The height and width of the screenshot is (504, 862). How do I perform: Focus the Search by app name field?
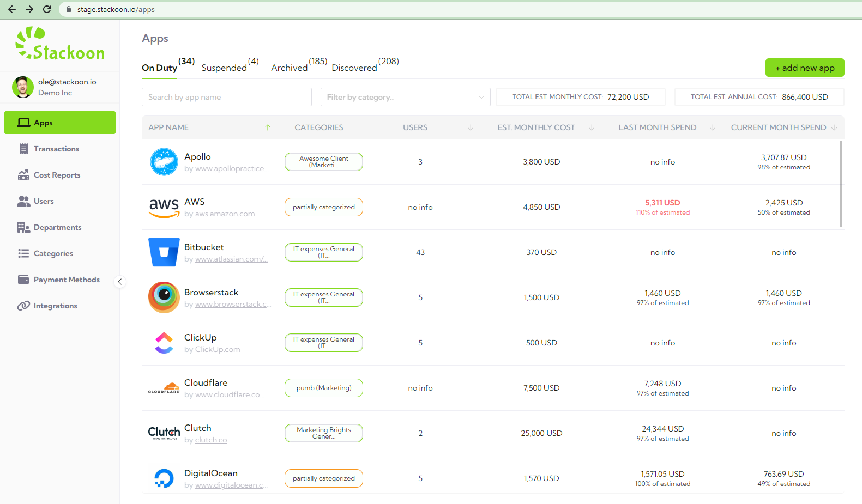227,97
